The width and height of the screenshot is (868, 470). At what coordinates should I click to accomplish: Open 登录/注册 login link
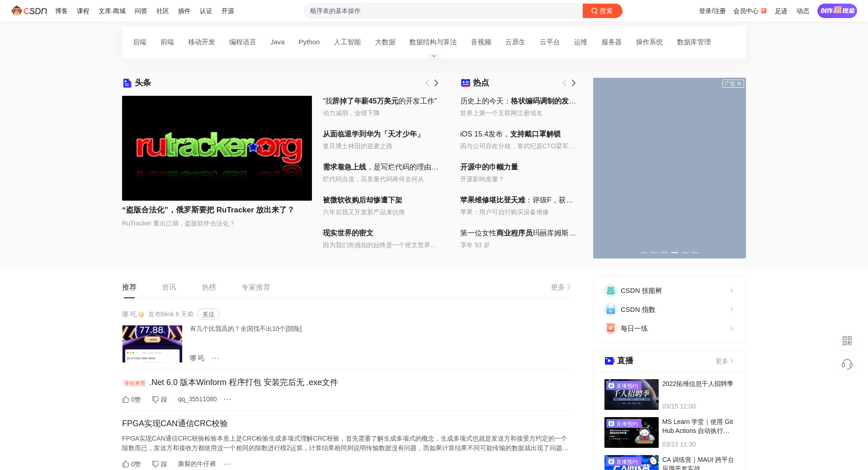(x=712, y=11)
